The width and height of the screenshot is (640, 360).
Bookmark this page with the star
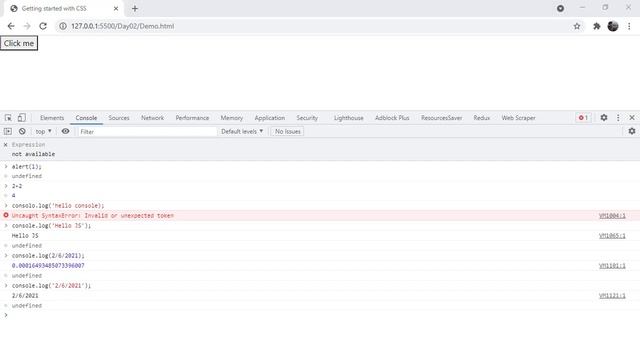577,26
